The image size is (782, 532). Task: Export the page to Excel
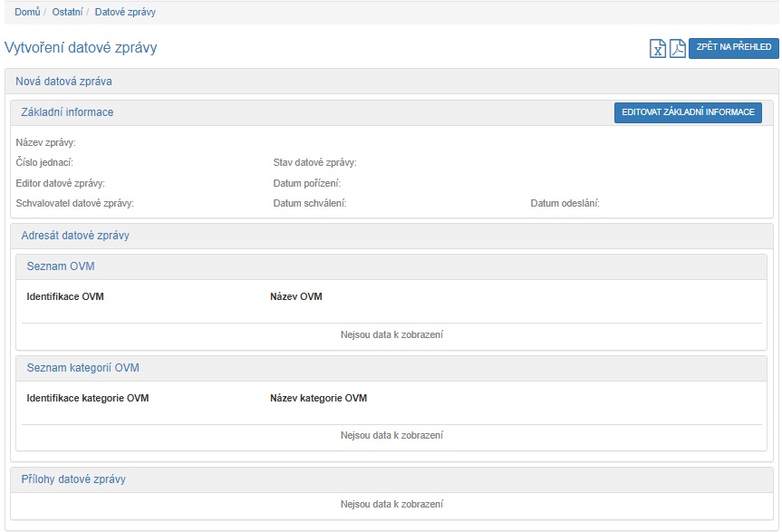[x=658, y=49]
